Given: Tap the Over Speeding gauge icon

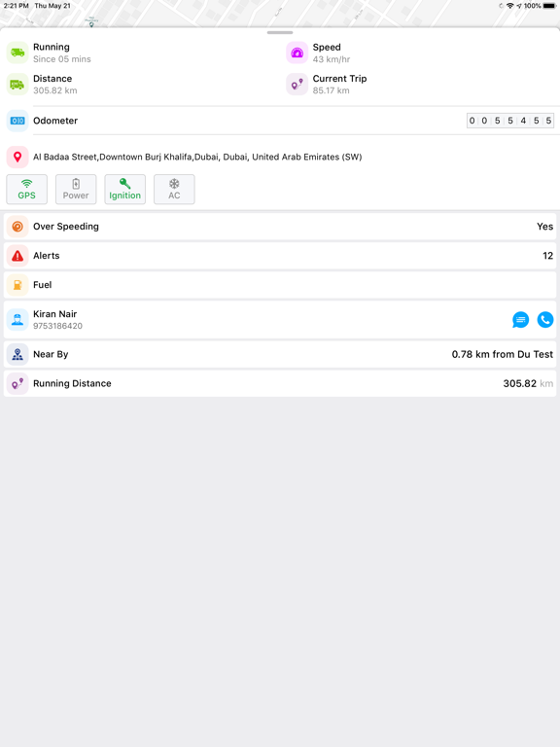Looking at the screenshot, I should (17, 227).
